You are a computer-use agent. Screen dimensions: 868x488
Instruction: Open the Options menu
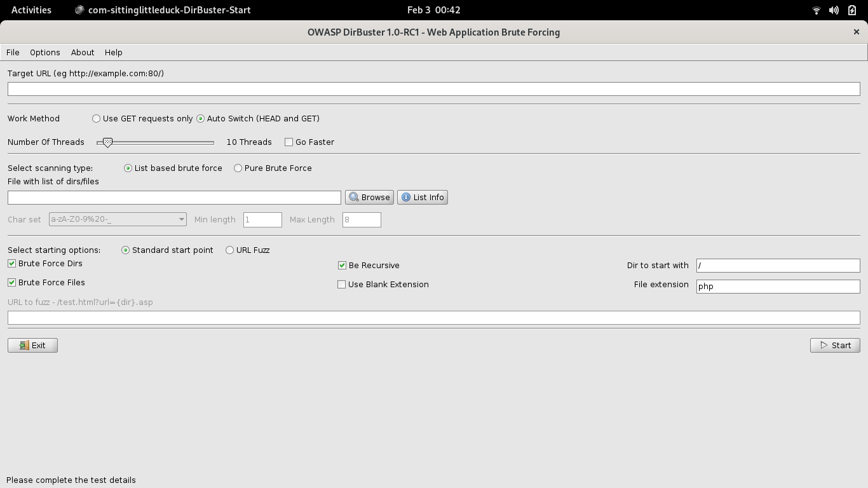(x=45, y=52)
